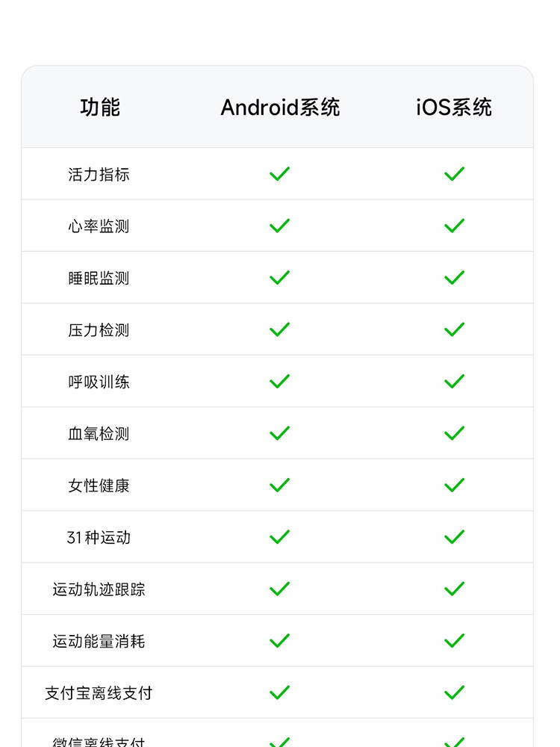Click the Android checkmark for 活力指标
The image size is (560, 747).
279,174
